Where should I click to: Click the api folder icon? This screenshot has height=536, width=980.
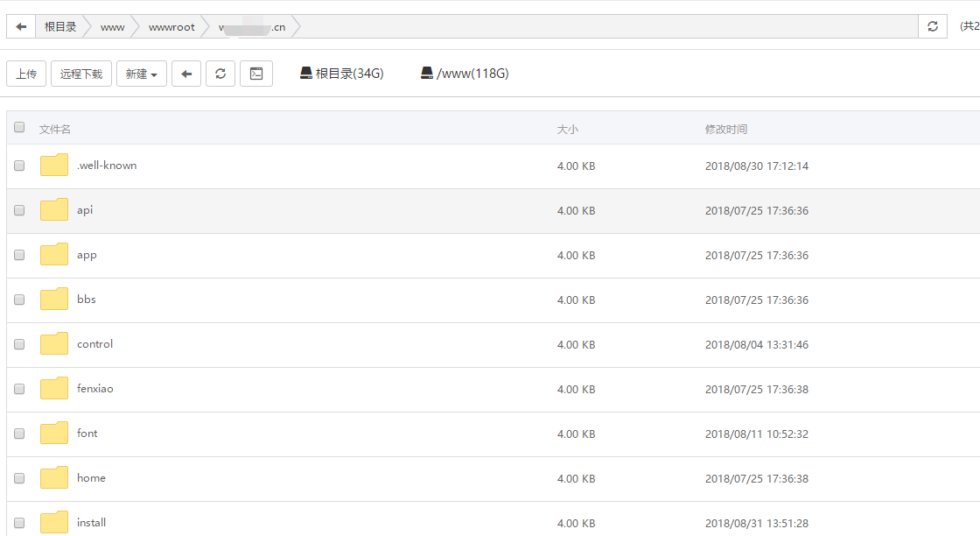point(54,209)
